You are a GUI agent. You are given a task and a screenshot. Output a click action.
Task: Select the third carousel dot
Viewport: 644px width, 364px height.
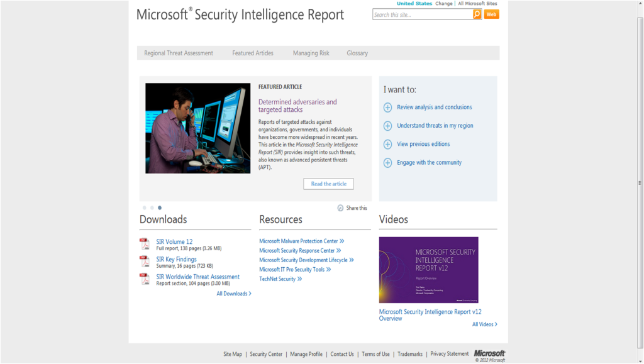(x=160, y=207)
